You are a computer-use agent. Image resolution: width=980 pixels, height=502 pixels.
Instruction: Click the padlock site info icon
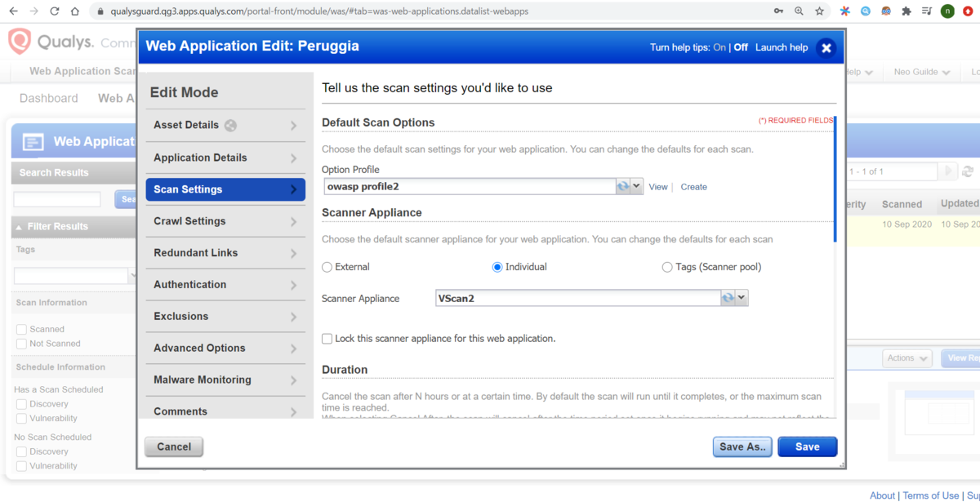[x=100, y=11]
